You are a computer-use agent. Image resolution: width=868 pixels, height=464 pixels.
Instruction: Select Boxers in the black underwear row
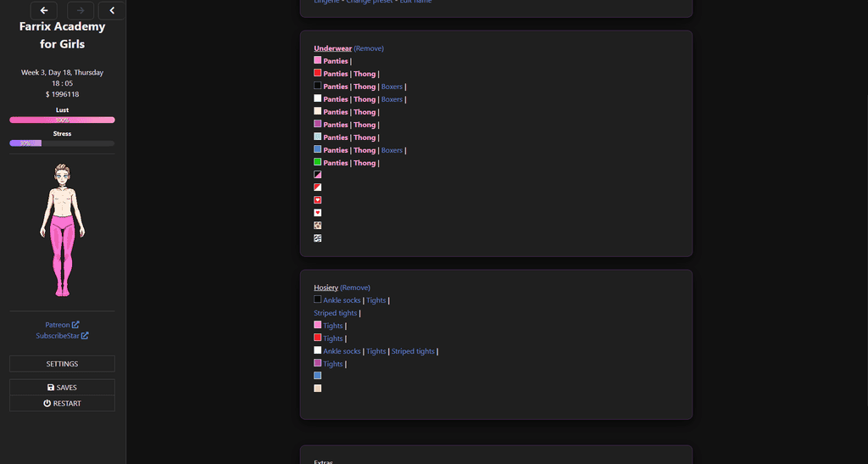coord(392,87)
